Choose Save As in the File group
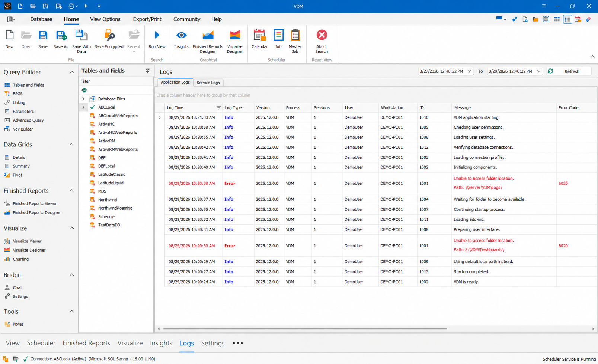The height and width of the screenshot is (364, 598). click(61, 39)
